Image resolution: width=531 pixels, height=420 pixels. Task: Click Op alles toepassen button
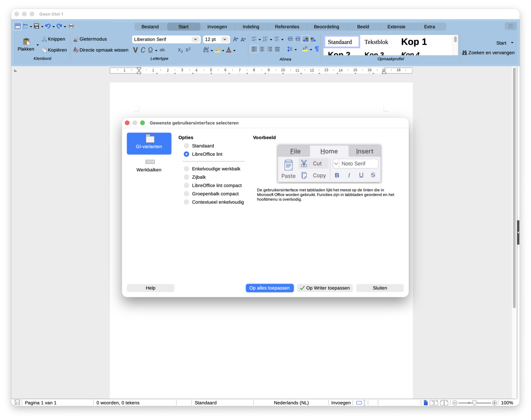click(270, 288)
